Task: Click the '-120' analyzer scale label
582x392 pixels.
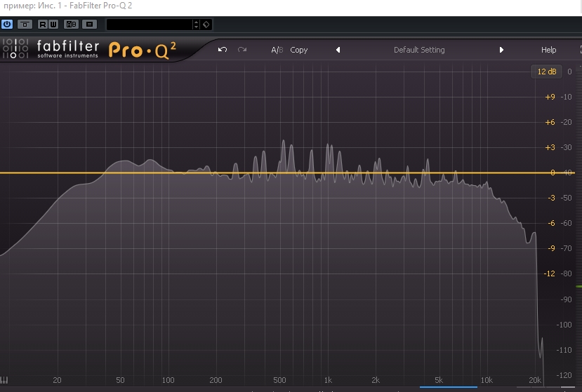Action: tap(564, 375)
